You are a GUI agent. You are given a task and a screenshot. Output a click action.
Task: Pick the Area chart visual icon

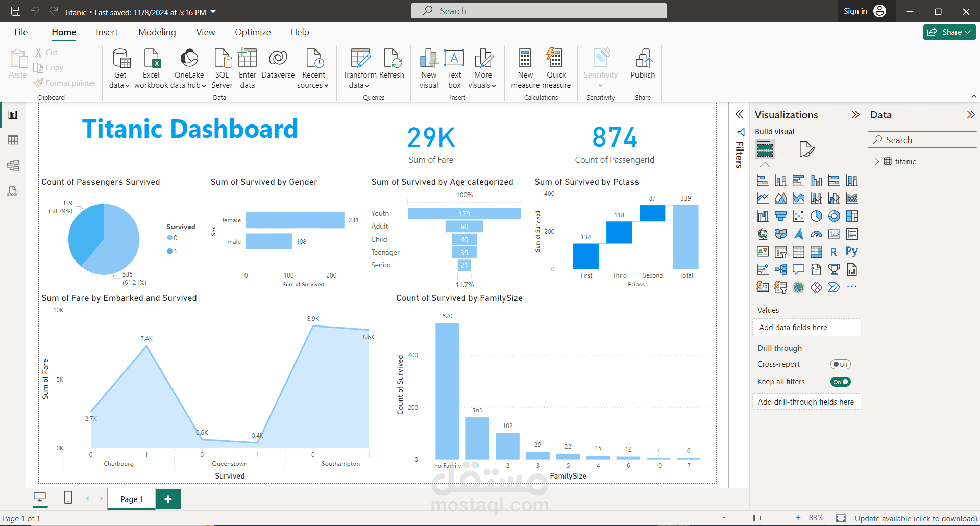780,198
